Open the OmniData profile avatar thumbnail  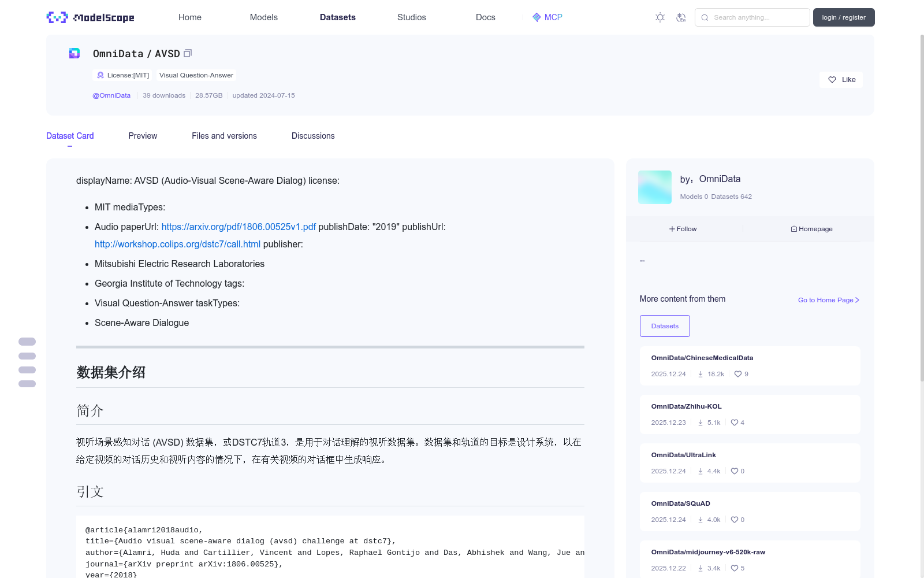click(655, 187)
